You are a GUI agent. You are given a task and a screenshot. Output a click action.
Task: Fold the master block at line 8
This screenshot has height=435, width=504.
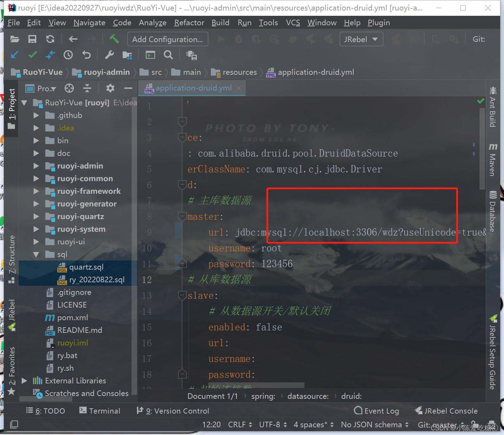[182, 216]
